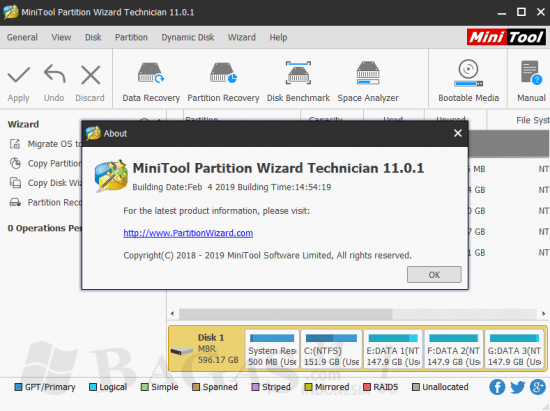550x411 pixels.
Task: Open the General menu
Action: (x=22, y=37)
